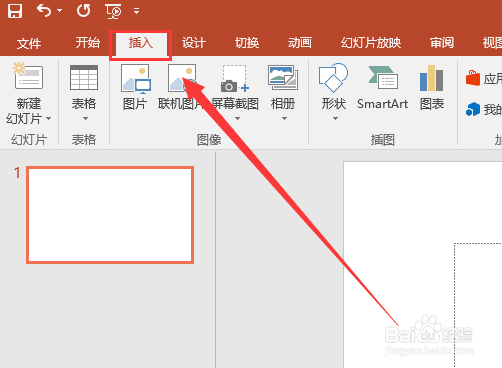Open the 审阅 tab
The height and width of the screenshot is (368, 502).
click(442, 43)
